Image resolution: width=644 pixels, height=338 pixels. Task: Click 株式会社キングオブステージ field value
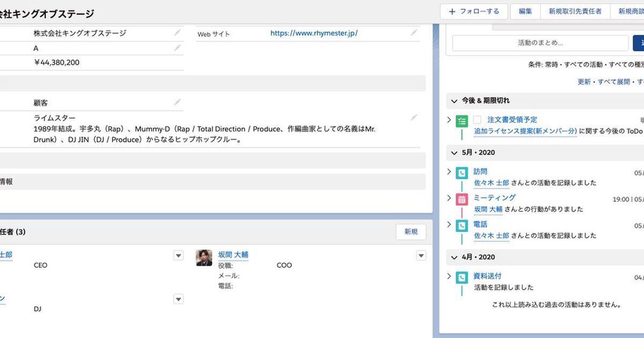tap(80, 33)
